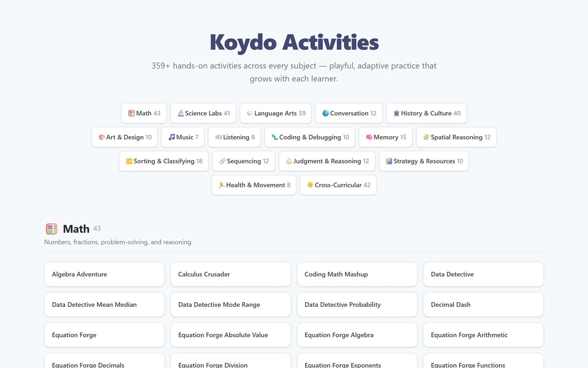Open the Coding Math Mashup card

point(357,274)
